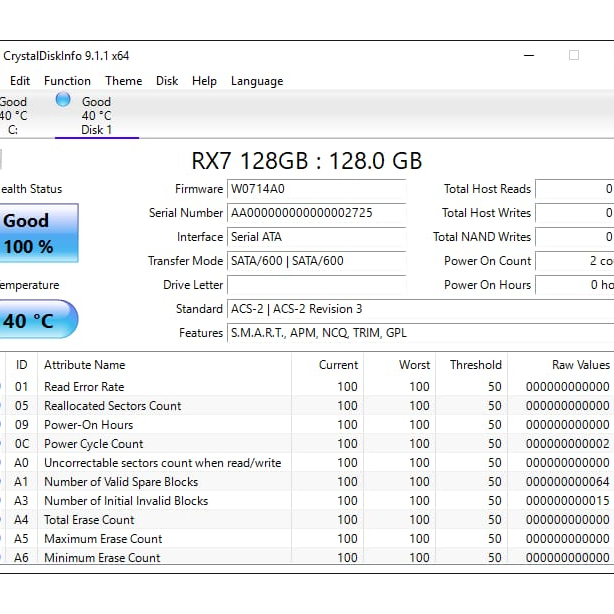Image resolution: width=614 pixels, height=614 pixels.
Task: Open the Help menu
Action: point(204,81)
